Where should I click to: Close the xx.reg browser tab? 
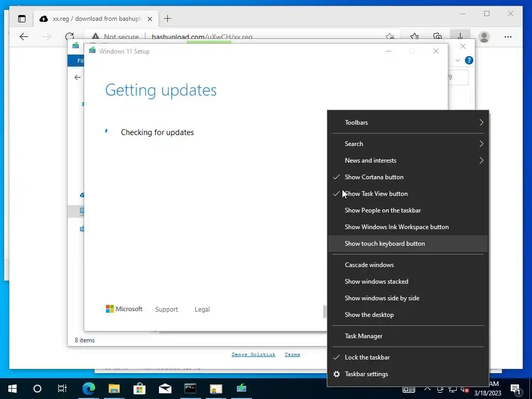point(150,19)
